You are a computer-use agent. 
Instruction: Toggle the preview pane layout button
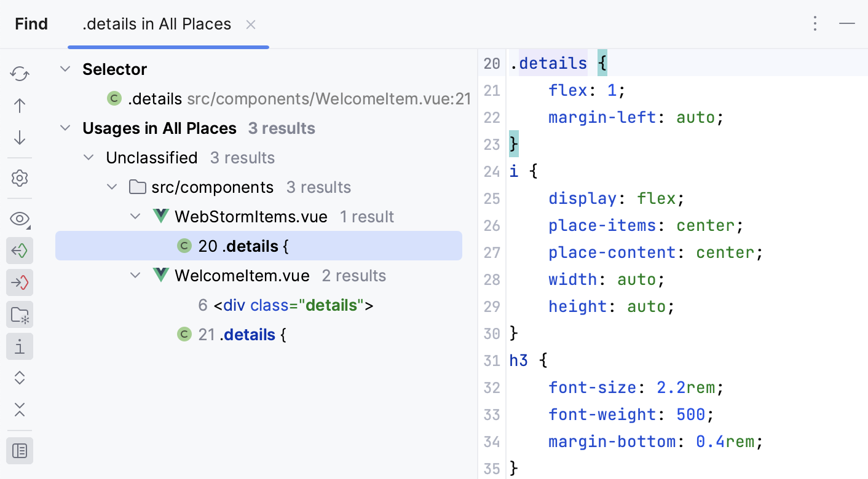coord(20,451)
